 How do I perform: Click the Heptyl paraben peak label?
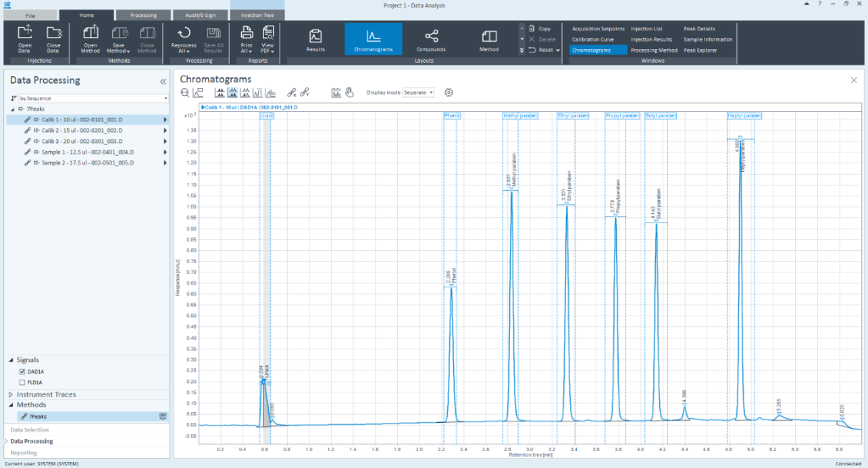[x=744, y=115]
